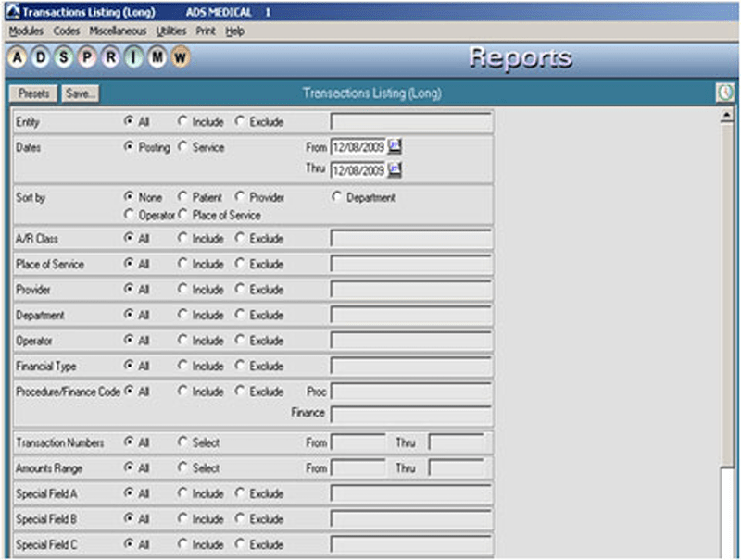Click the Presets button
This screenshot has height=560, width=741.
33,93
